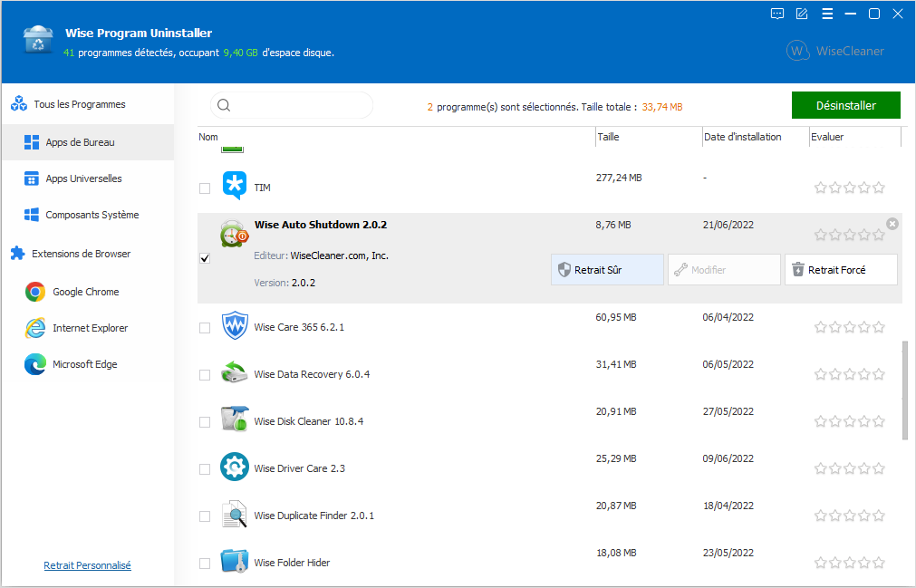Tick the checkbox for Wise Care 365
916x588 pixels.
pyautogui.click(x=205, y=328)
